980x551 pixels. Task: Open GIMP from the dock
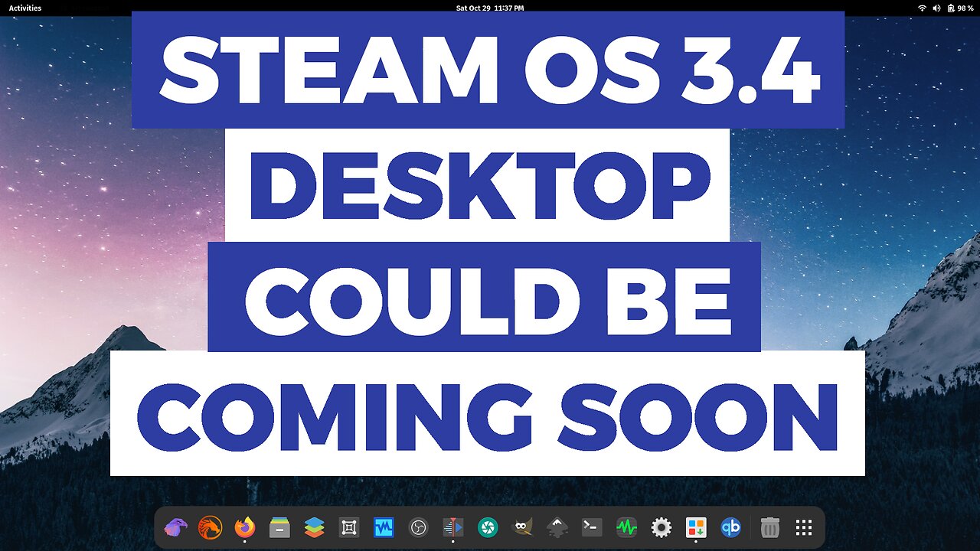click(523, 527)
